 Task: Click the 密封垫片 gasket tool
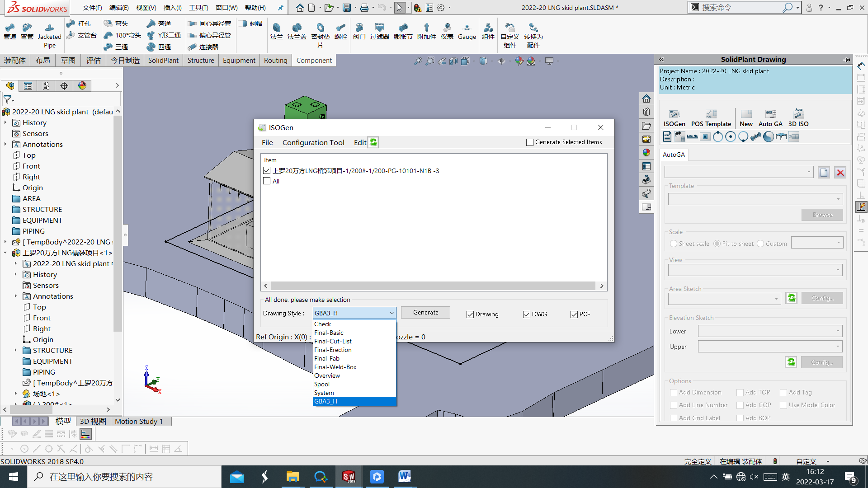(320, 35)
